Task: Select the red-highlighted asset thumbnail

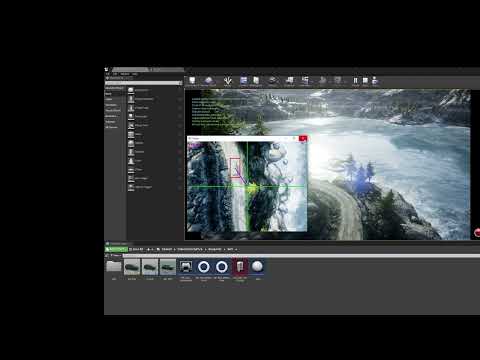Action: (240, 267)
